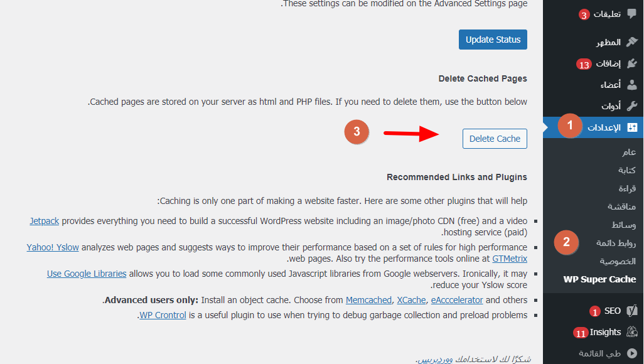Image resolution: width=644 pixels, height=364 pixels.
Task: Open the WP Super Cache settings submenu
Action: coord(599,279)
